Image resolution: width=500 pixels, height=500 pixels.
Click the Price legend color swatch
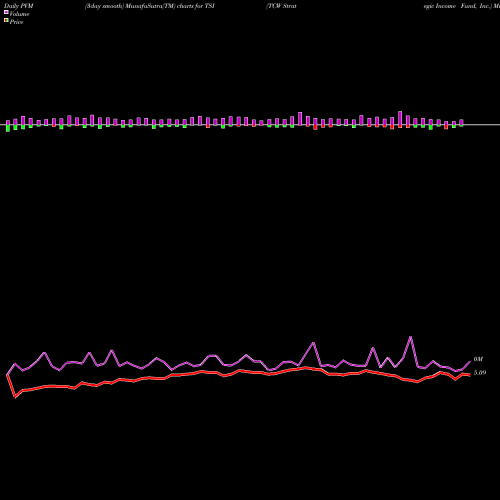6,20
